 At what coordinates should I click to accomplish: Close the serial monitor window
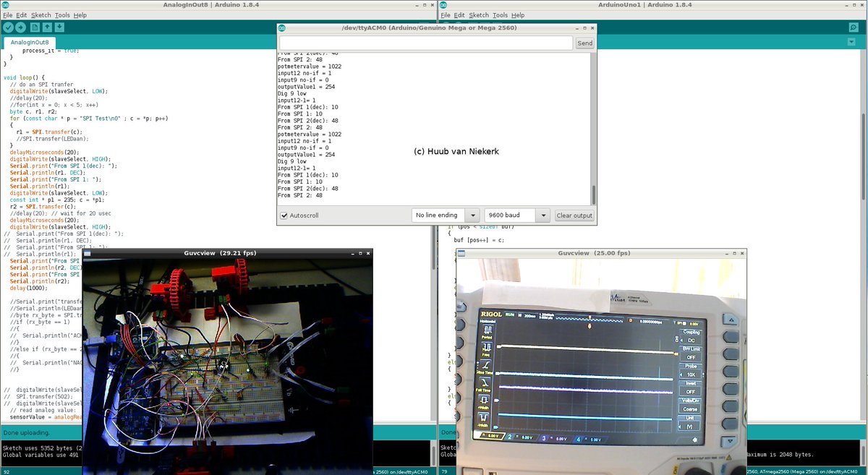pyautogui.click(x=591, y=28)
